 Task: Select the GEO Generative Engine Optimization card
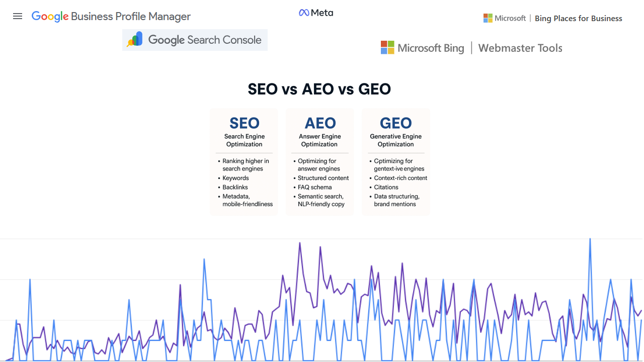(x=396, y=162)
